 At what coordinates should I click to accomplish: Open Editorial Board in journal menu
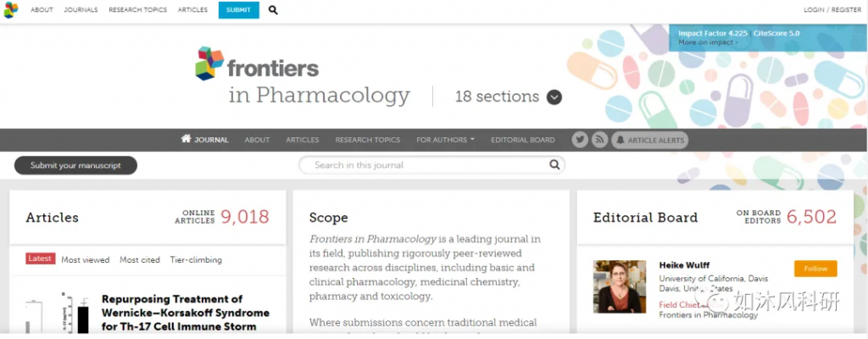522,140
